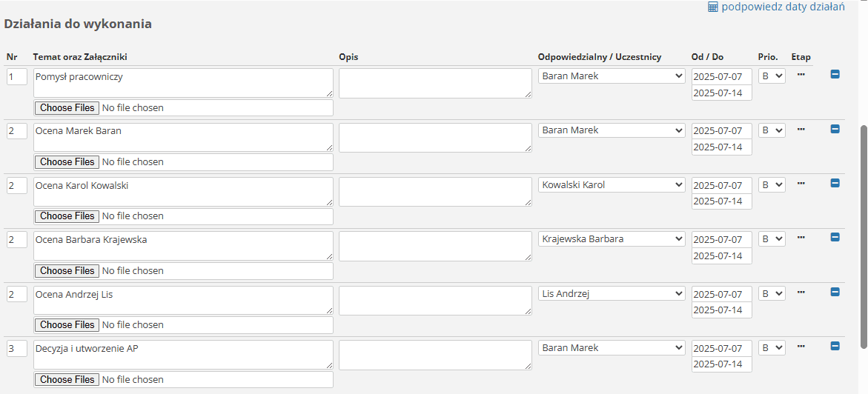Choose Files for Pomysł pracowniczy task
Screen dimensions: 868x394
[x=67, y=107]
